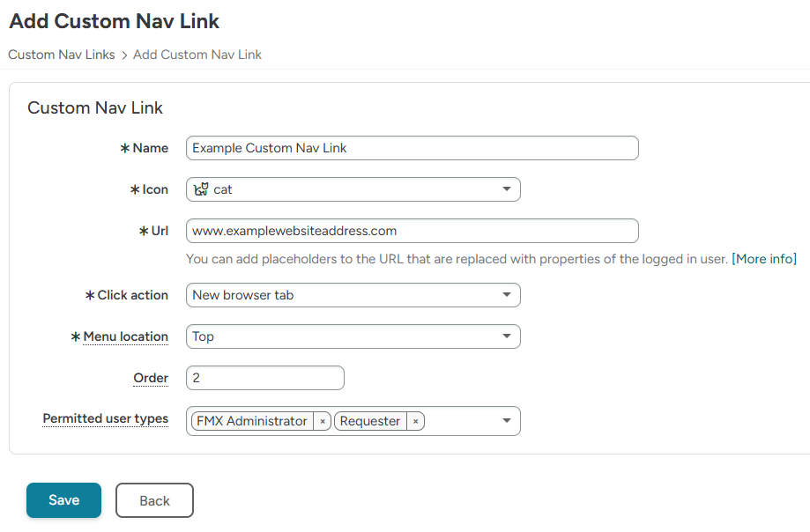This screenshot has height=532, width=810.
Task: Save the custom nav link
Action: pyautogui.click(x=63, y=500)
